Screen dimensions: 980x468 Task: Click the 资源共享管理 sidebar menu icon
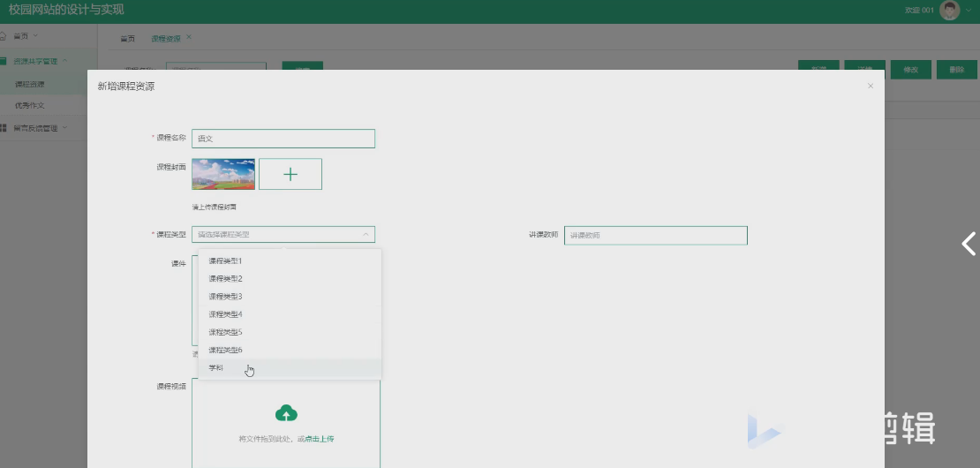tap(3, 61)
